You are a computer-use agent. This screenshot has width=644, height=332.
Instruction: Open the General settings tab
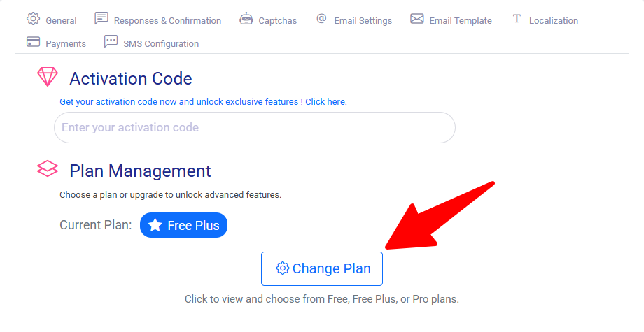(x=61, y=21)
